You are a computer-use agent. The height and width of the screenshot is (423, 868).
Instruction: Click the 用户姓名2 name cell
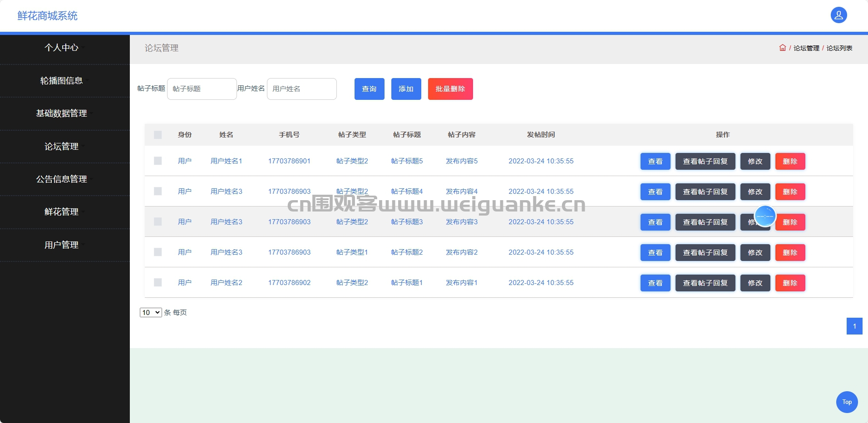(x=227, y=282)
